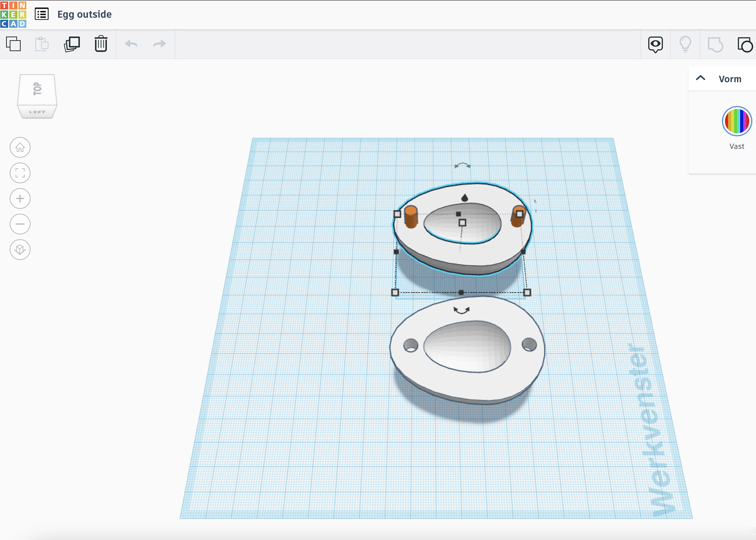Click the Ungroup shapes icon
Image resolution: width=756 pixels, height=540 pixels.
tap(745, 45)
